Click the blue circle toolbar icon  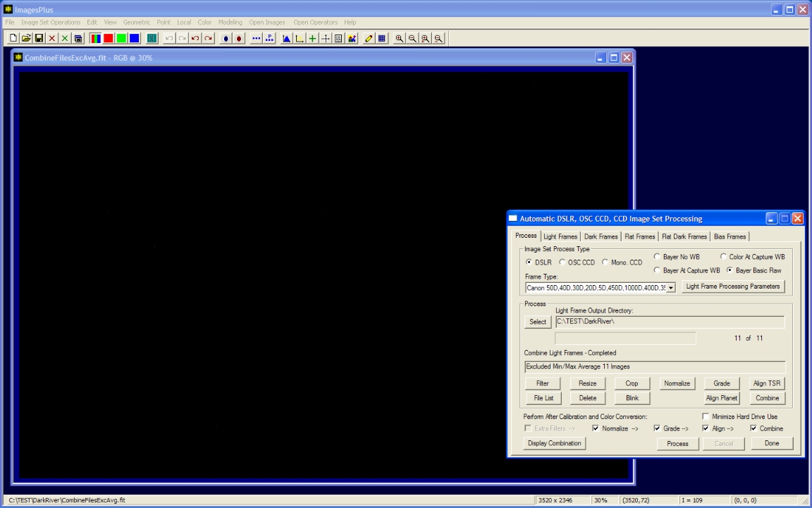[226, 38]
